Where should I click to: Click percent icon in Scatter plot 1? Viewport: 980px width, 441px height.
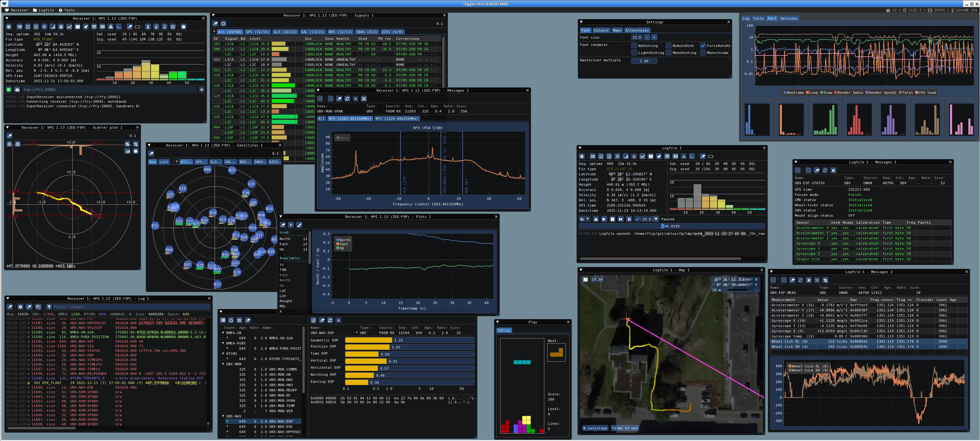(128, 144)
